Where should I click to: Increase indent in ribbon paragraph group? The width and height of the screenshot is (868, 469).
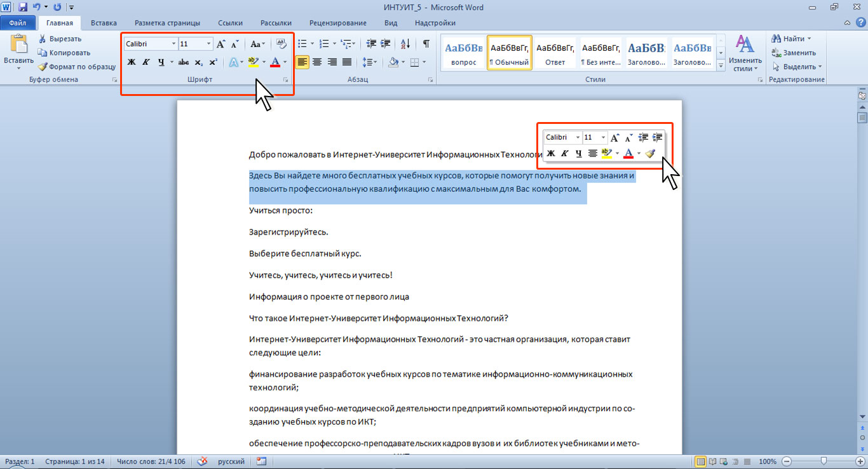tap(386, 44)
